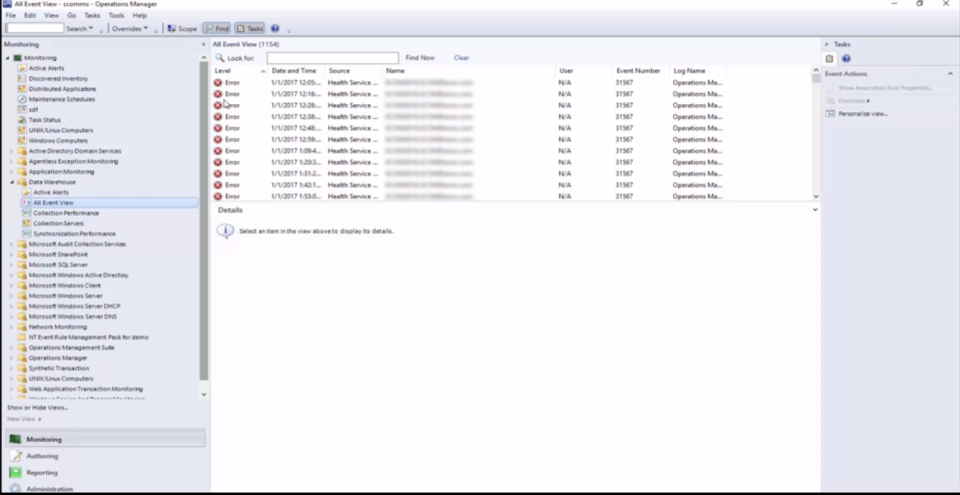Click the blue help icon in toolbar

click(x=275, y=29)
